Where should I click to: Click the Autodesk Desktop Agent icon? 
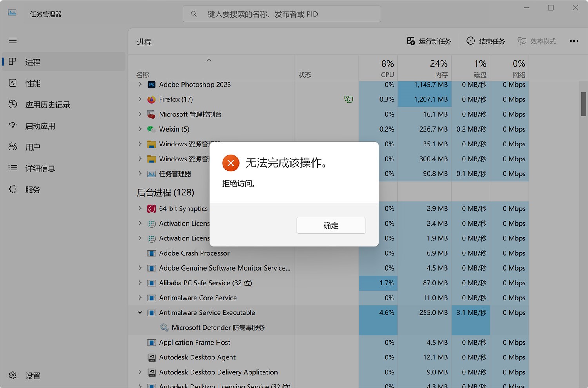coord(151,357)
